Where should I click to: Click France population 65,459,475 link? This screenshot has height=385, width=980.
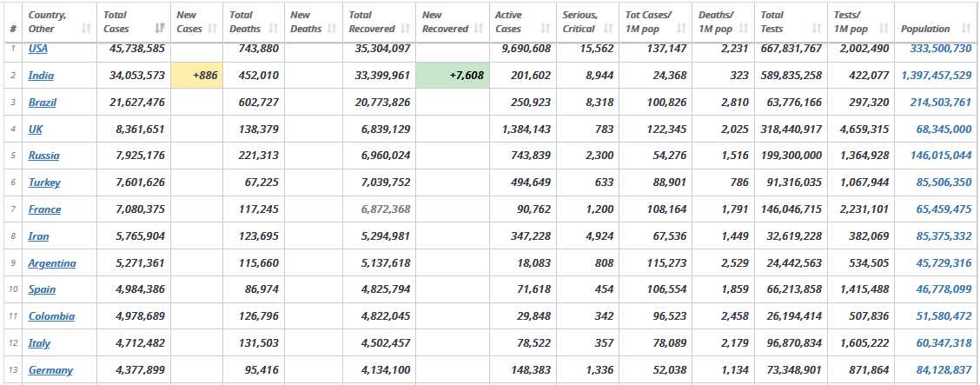944,209
